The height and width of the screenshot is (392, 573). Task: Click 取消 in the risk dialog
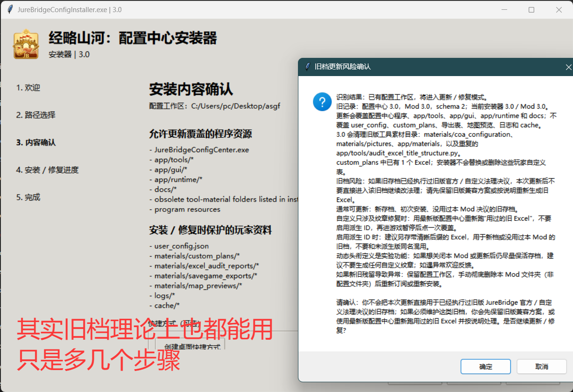542,366
